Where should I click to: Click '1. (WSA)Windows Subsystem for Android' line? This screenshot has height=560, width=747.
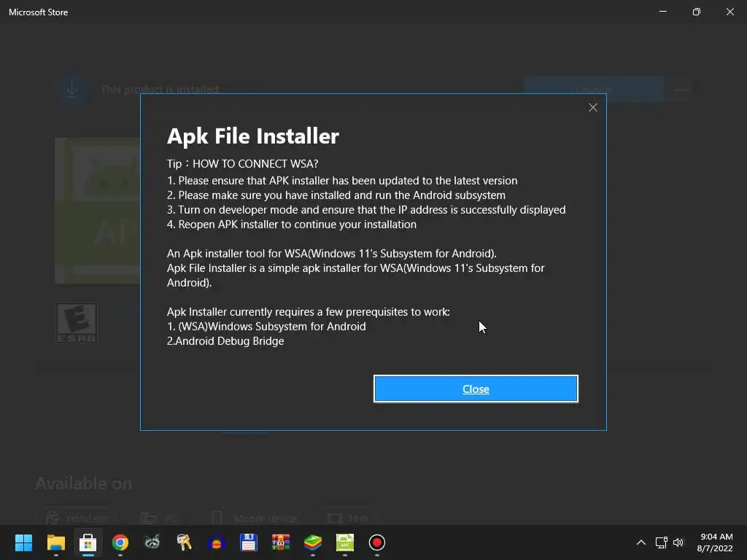click(x=266, y=326)
